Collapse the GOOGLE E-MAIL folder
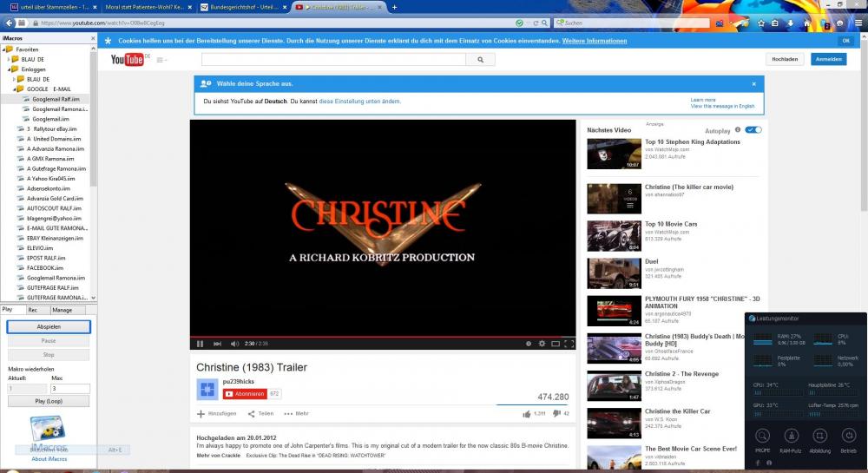Image resolution: width=868 pixels, height=473 pixels. [15, 89]
